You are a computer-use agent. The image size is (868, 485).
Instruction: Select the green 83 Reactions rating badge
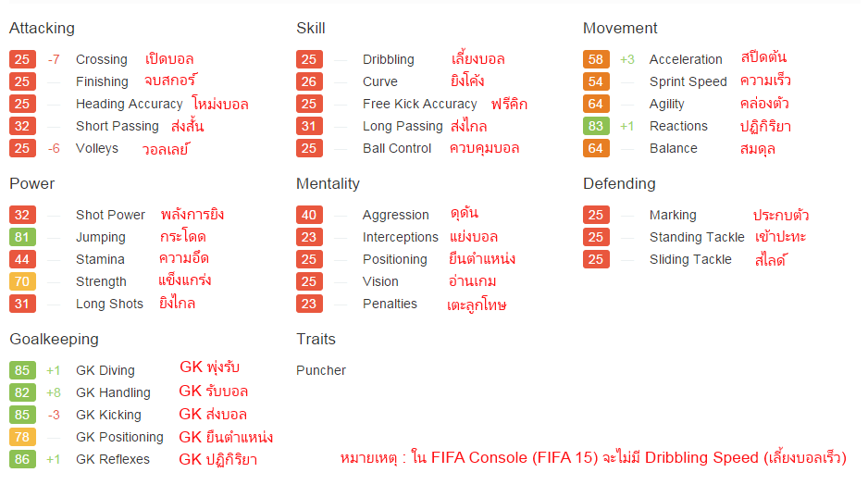(x=596, y=126)
